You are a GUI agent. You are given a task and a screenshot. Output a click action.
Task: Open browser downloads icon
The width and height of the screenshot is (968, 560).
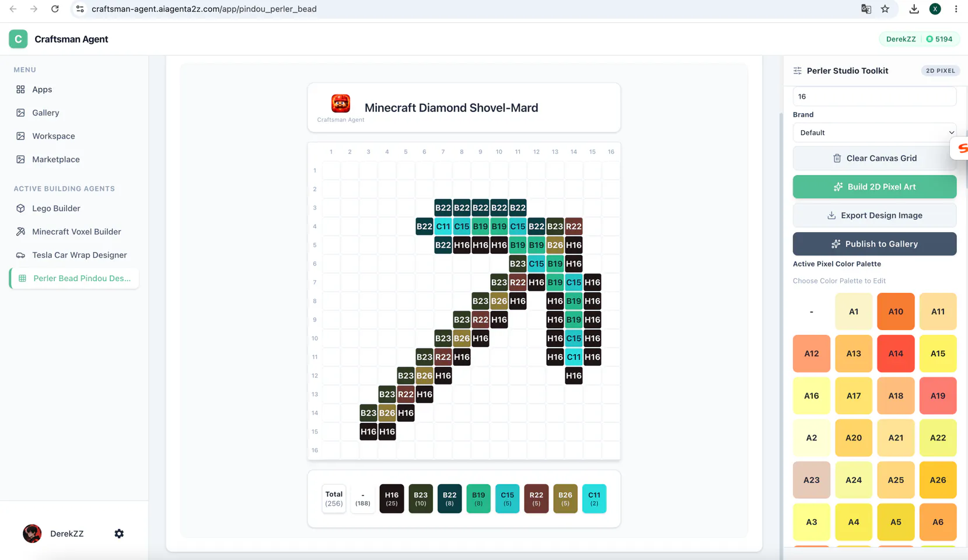point(914,9)
